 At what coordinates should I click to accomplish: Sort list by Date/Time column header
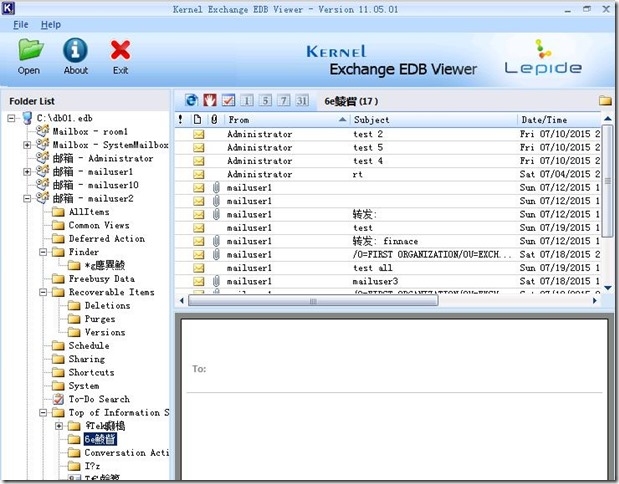559,119
